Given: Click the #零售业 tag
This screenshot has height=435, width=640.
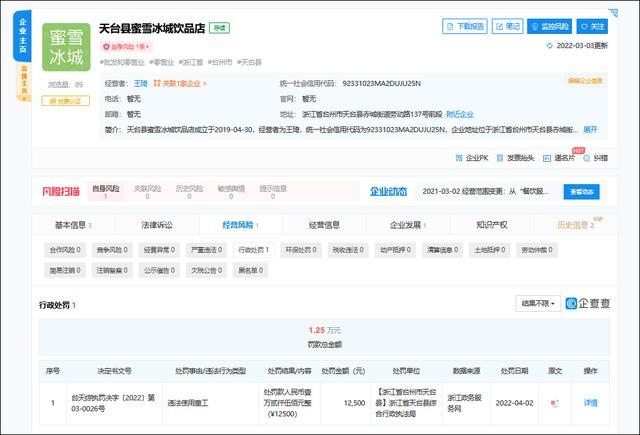Looking at the screenshot, I should (x=162, y=62).
